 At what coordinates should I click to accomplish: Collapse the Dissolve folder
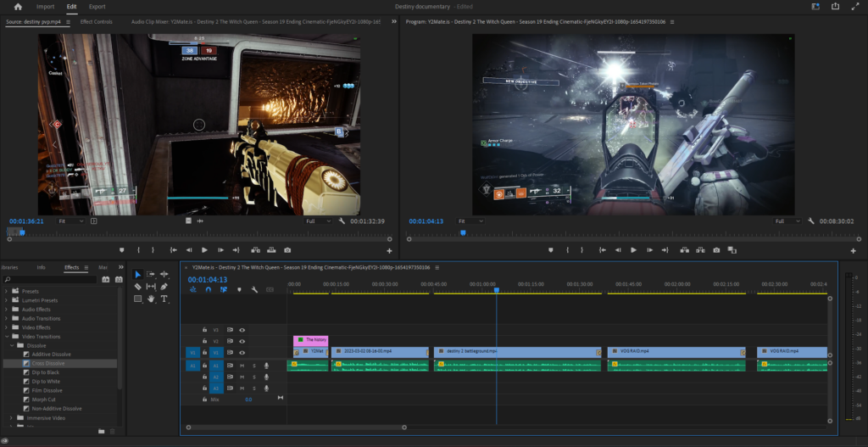tap(11, 345)
